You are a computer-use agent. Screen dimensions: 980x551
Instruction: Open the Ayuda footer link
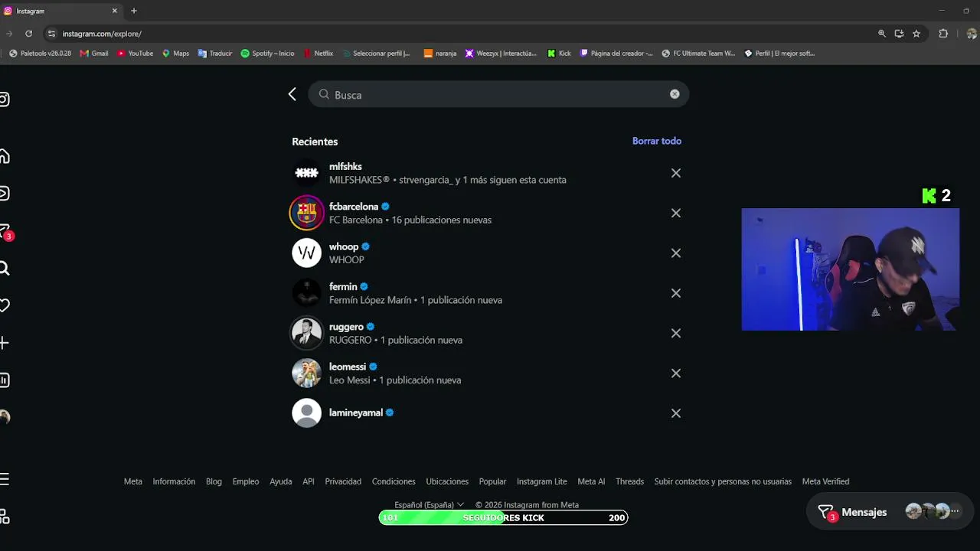(281, 481)
